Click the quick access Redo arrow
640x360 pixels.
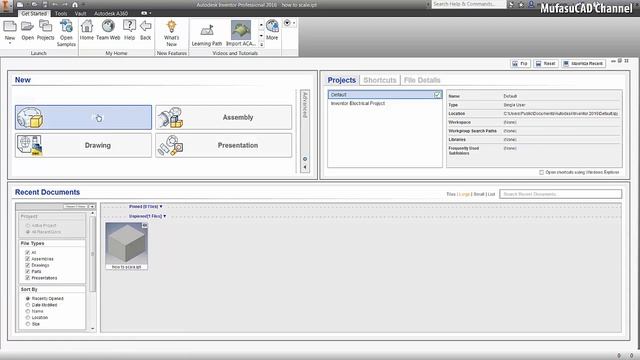[x=65, y=5]
